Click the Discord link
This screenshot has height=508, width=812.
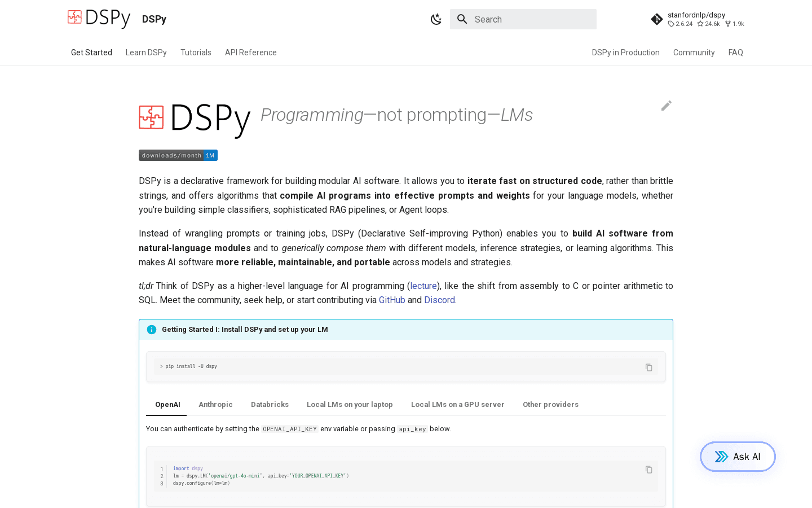click(x=439, y=300)
